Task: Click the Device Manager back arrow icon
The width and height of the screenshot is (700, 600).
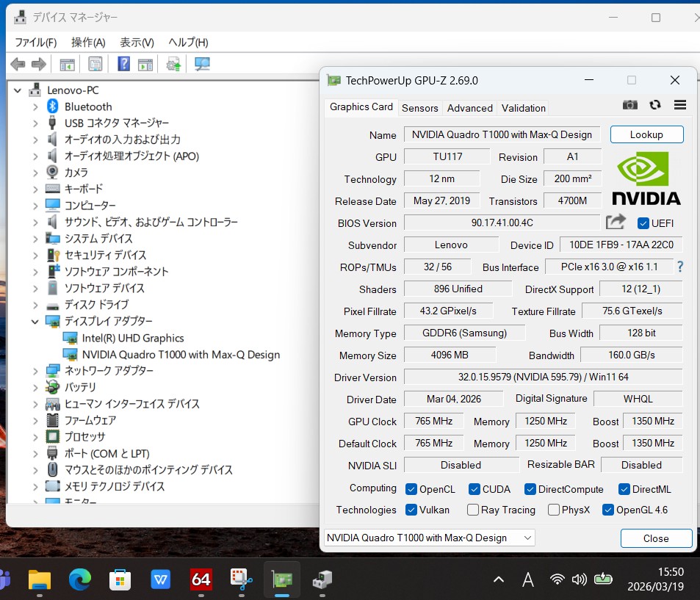Action: [18, 65]
